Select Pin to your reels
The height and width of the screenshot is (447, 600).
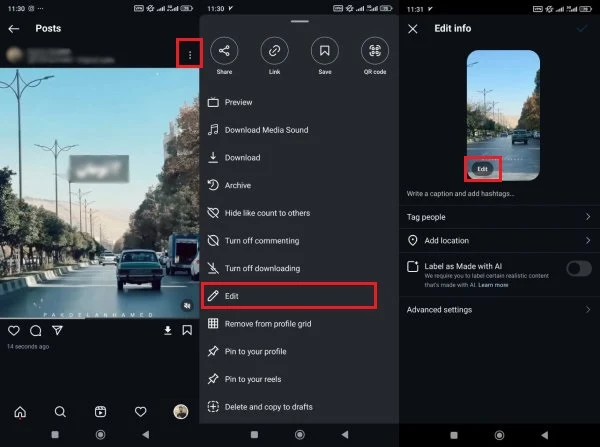[299, 379]
